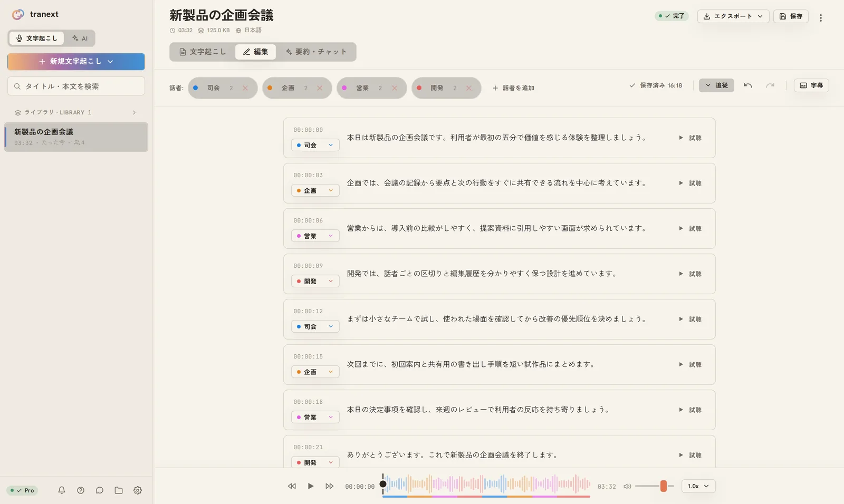
Task: Remove speaker 司会 with its X icon
Action: 245,88
